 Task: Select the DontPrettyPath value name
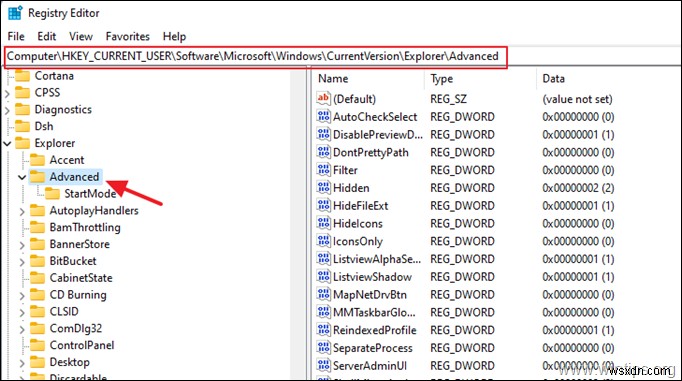point(371,153)
